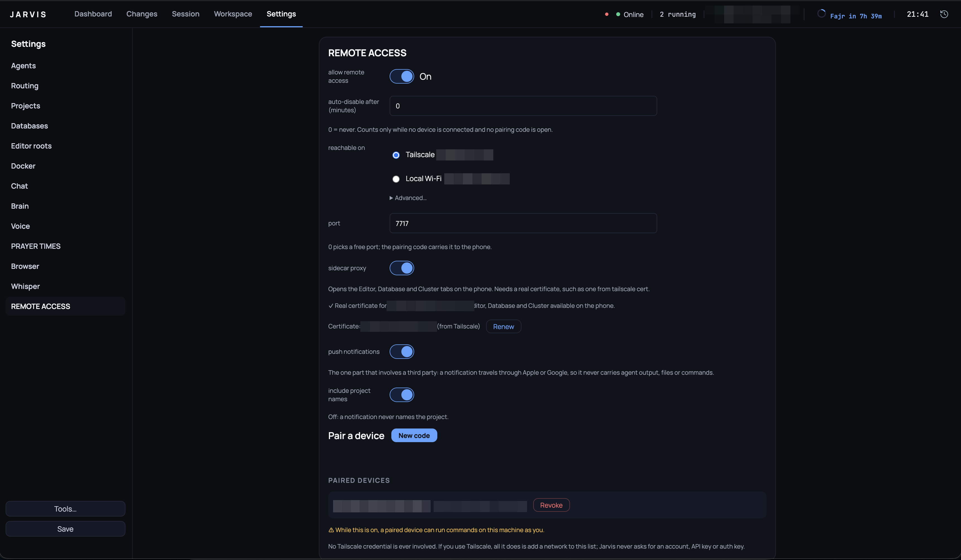Go to Editor roots settings
Image resolution: width=961 pixels, height=560 pixels.
pos(65,146)
